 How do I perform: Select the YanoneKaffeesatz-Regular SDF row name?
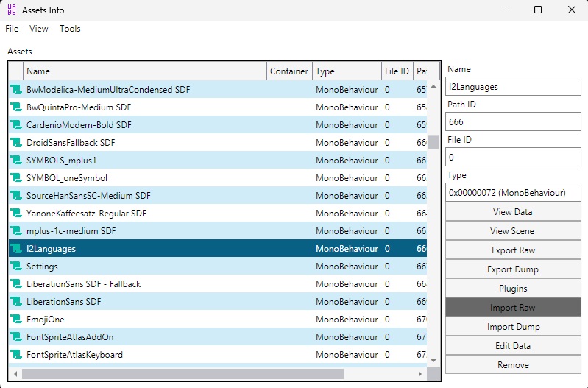pyautogui.click(x=86, y=213)
